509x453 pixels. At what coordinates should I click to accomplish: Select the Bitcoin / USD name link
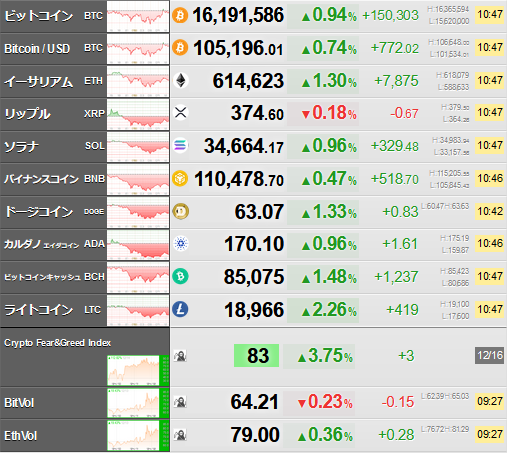(37, 49)
